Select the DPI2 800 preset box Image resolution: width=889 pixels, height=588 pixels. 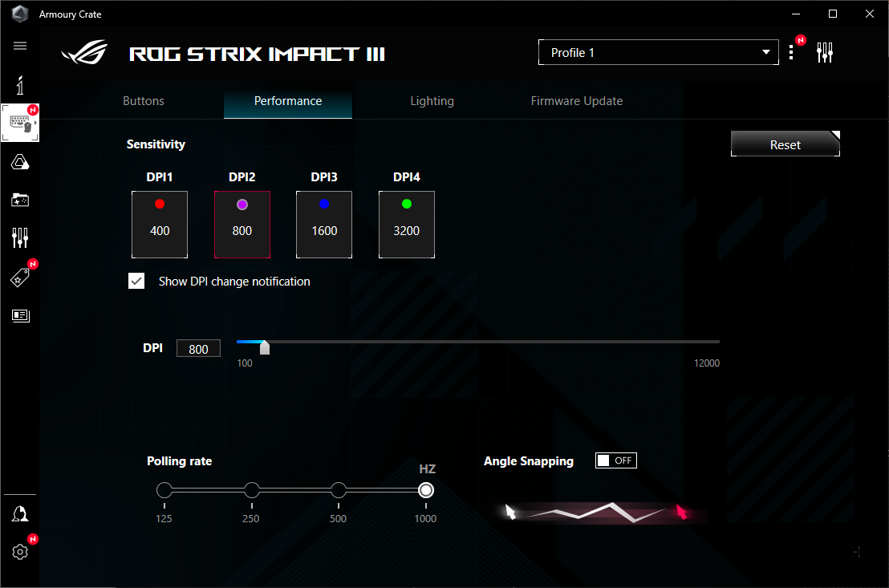tap(242, 225)
